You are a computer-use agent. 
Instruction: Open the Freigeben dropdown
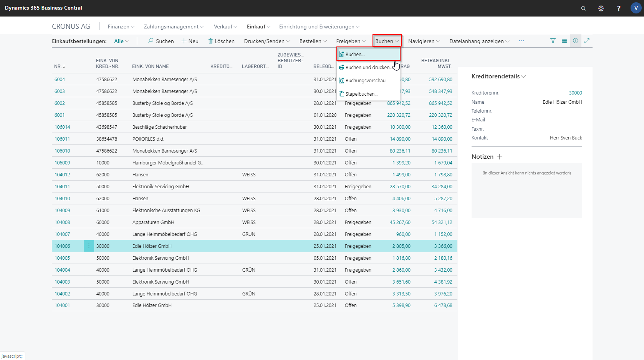pos(351,41)
